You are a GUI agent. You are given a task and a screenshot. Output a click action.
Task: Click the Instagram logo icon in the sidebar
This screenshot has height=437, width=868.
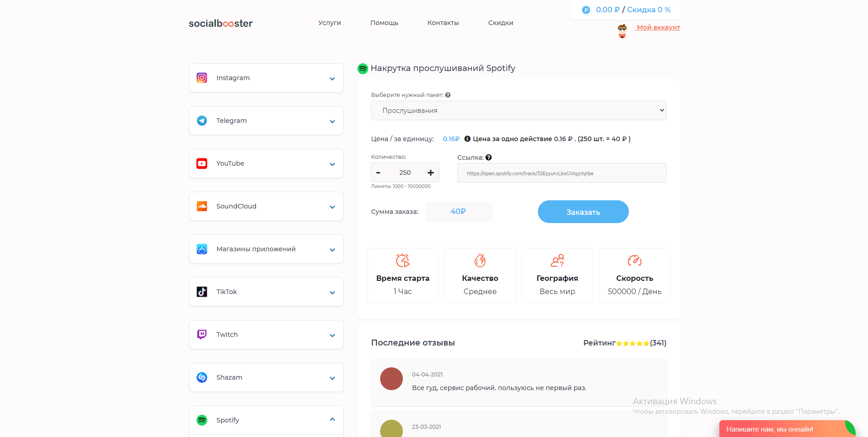click(x=202, y=78)
